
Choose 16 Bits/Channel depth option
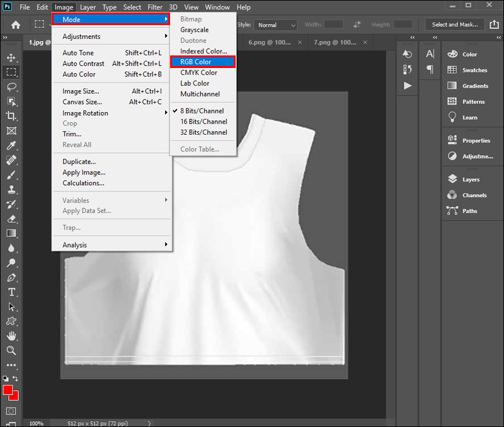pos(203,122)
